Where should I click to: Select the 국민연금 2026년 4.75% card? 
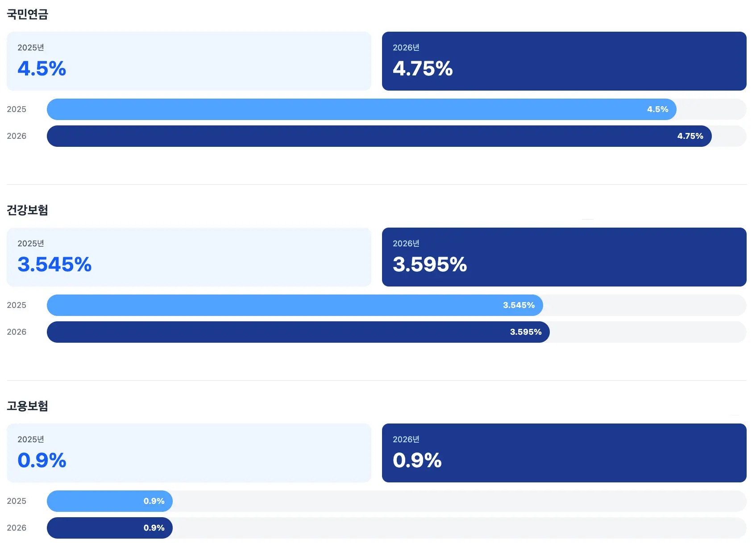564,61
